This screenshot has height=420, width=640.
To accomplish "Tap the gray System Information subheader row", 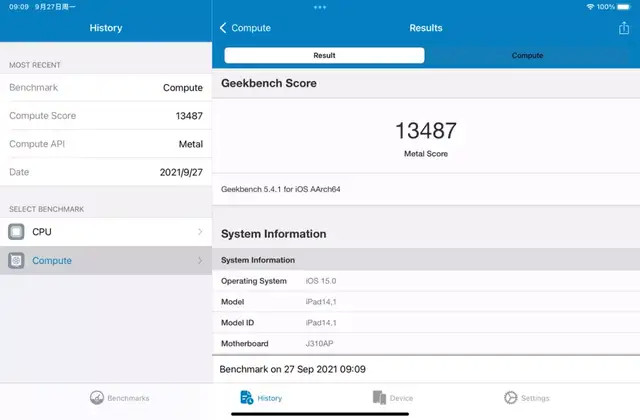I will click(x=426, y=260).
